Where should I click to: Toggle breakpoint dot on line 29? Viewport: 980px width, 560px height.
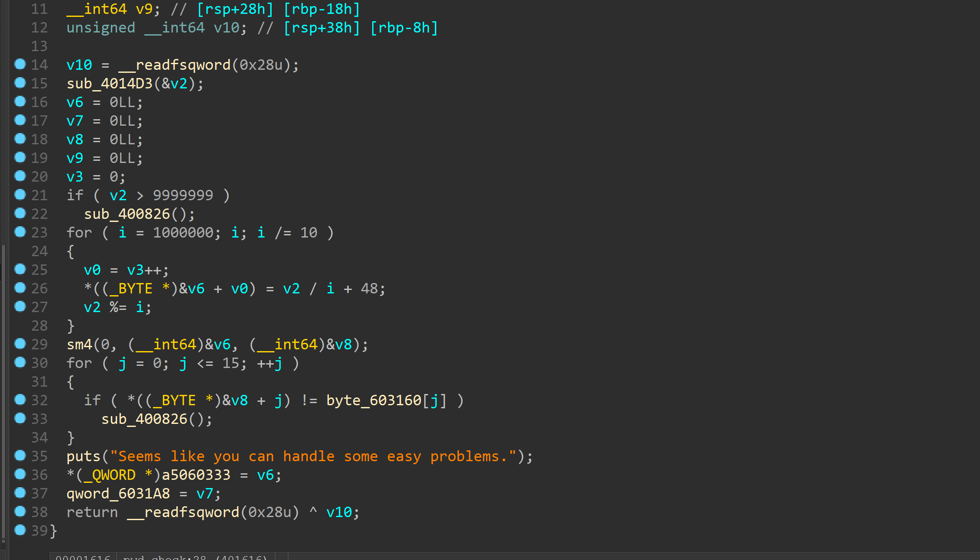(x=20, y=344)
